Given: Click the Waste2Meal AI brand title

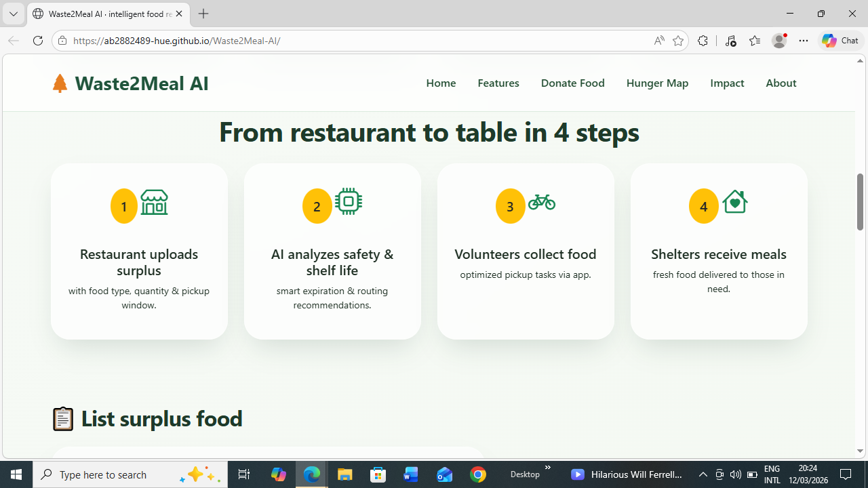Looking at the screenshot, I should click(142, 83).
